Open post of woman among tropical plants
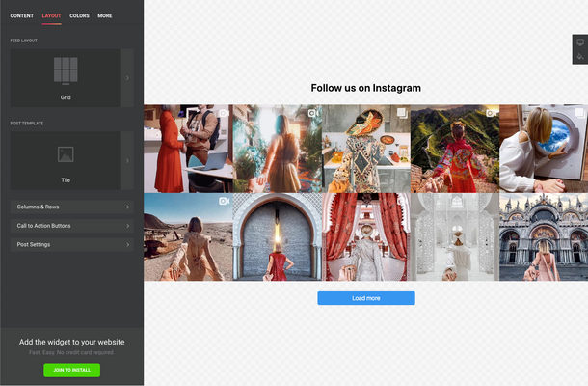 point(277,149)
